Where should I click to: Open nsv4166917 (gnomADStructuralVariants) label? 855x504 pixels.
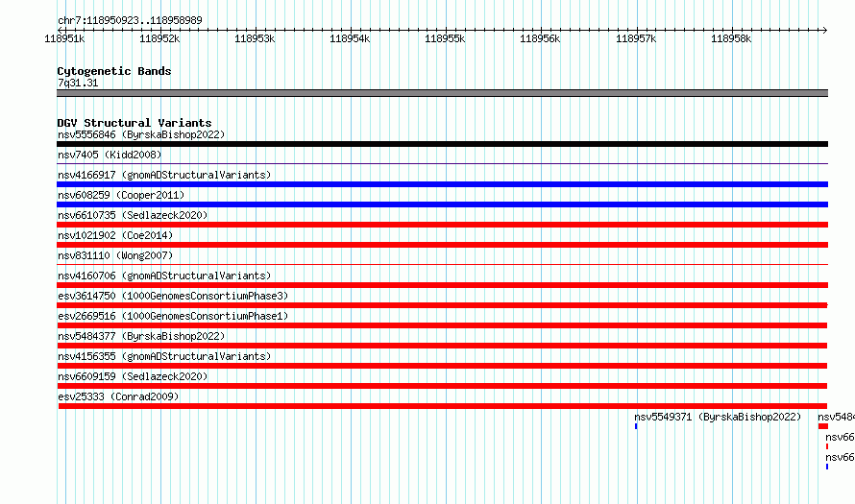click(164, 175)
